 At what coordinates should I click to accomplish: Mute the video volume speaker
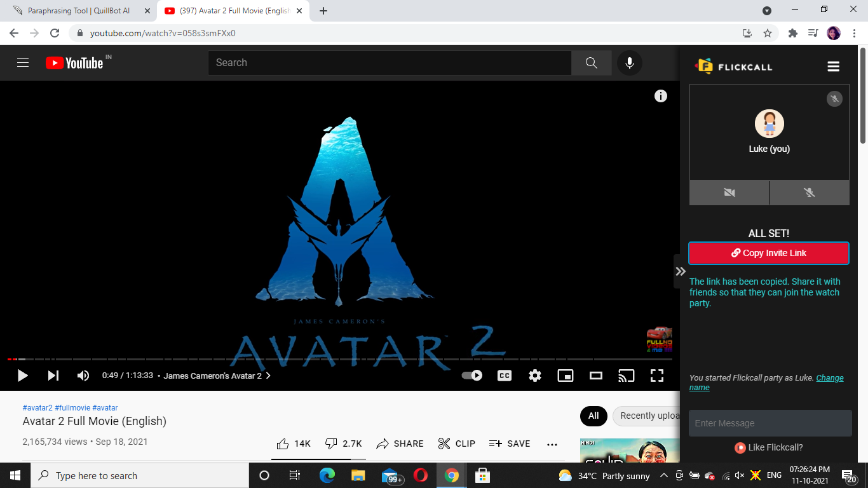(x=83, y=376)
